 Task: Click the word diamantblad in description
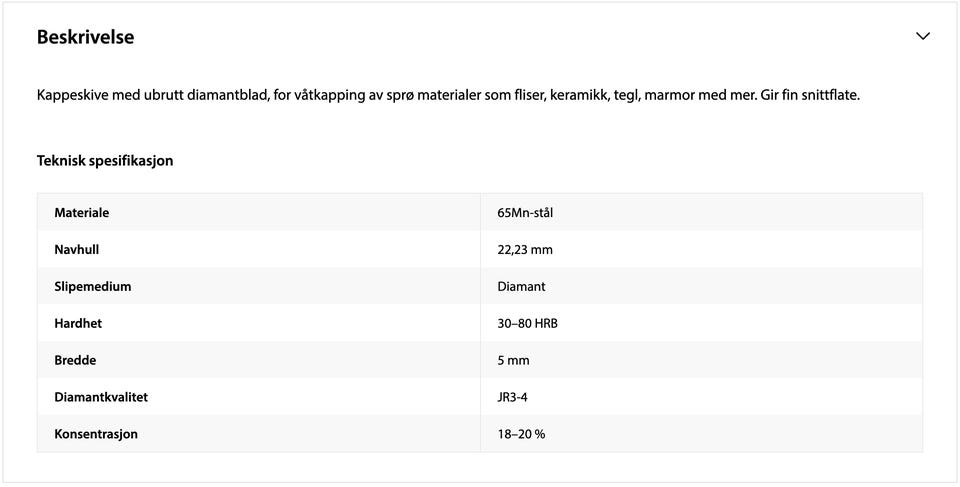[x=228, y=96]
